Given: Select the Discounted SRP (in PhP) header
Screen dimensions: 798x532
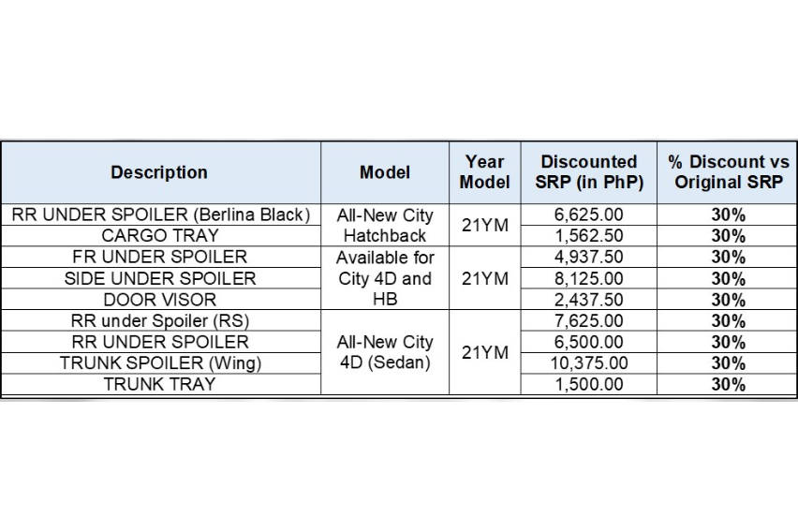Looking at the screenshot, I should 589,172.
